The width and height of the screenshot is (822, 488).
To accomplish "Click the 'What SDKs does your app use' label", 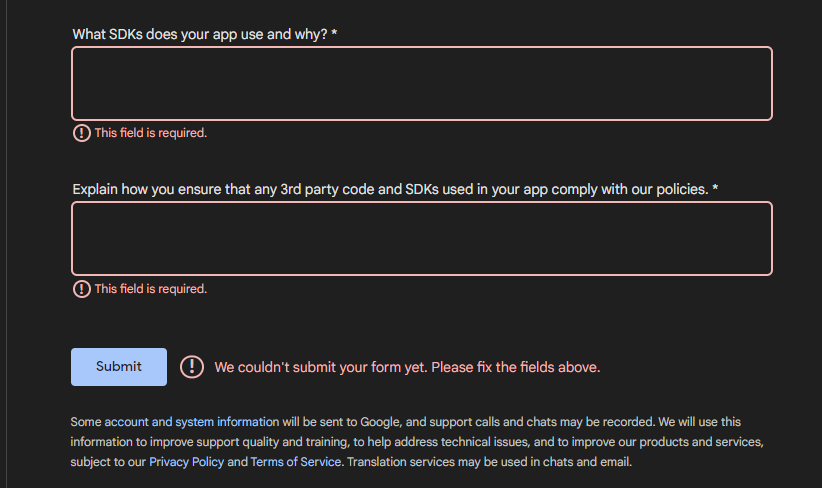I will tap(200, 34).
